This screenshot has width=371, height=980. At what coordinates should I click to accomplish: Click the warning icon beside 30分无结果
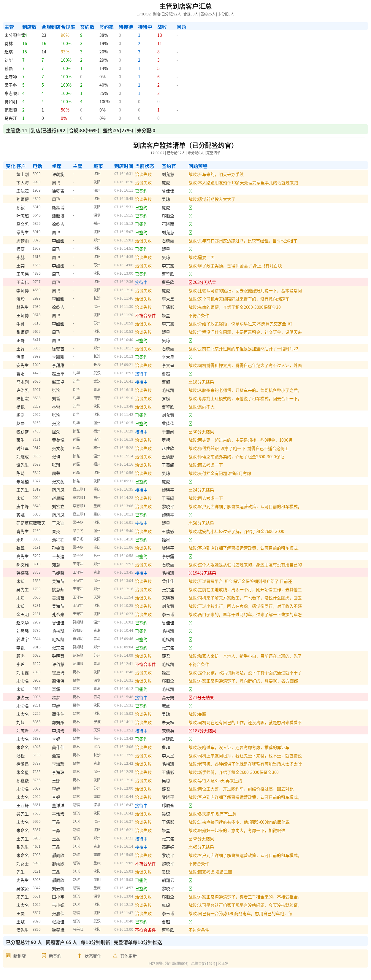click(191, 432)
